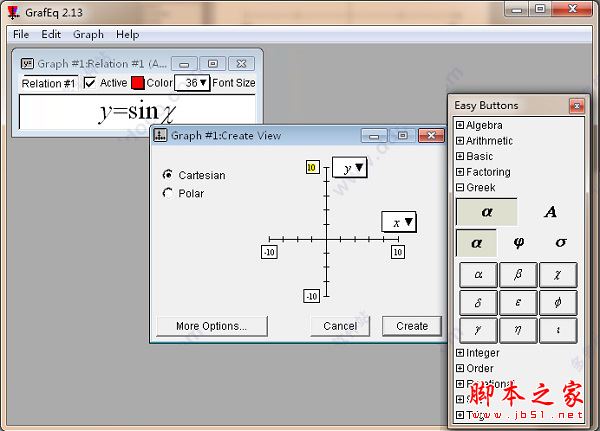Insert the Greek letter chi button
The width and height of the screenshot is (600, 431).
coord(558,274)
